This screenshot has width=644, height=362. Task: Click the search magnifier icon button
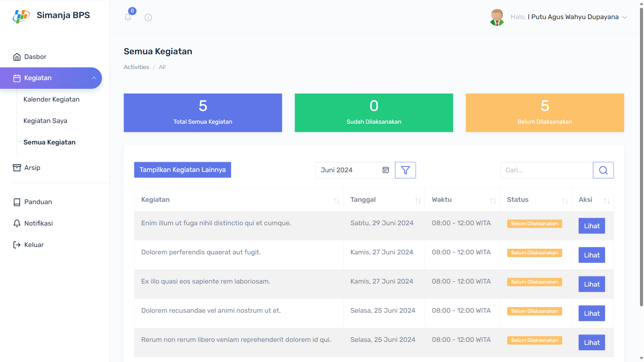tap(603, 170)
